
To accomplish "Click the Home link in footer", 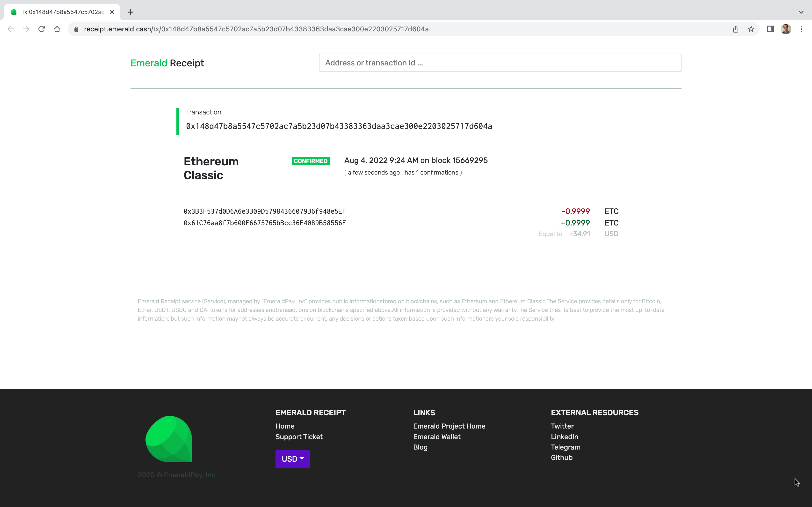I will click(x=285, y=426).
